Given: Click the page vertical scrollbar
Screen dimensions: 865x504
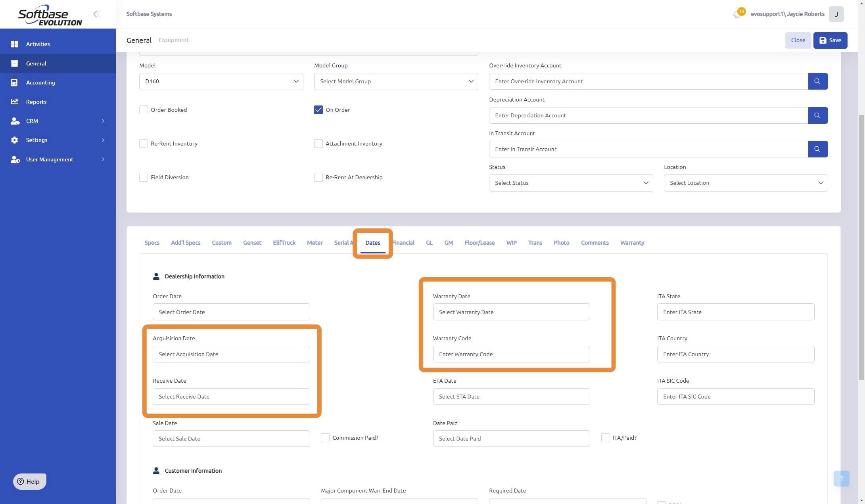Looking at the screenshot, I should pos(861,246).
